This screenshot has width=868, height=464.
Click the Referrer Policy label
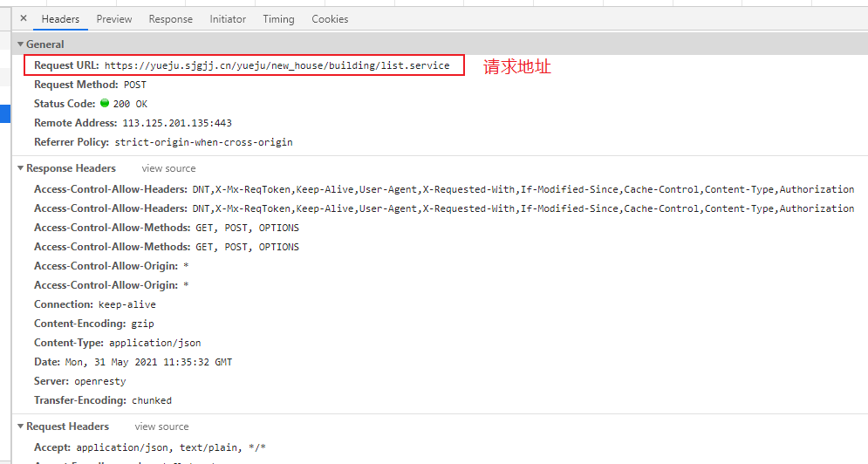pyautogui.click(x=72, y=142)
